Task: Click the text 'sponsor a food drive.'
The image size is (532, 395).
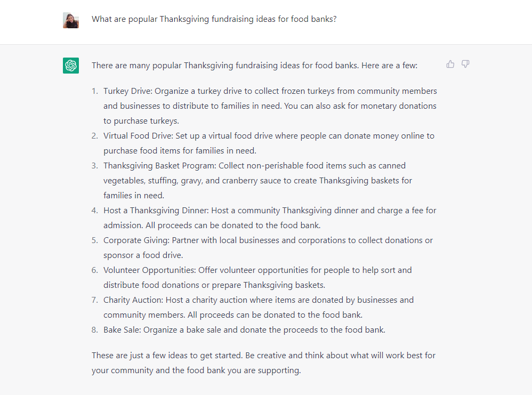Action: click(143, 255)
